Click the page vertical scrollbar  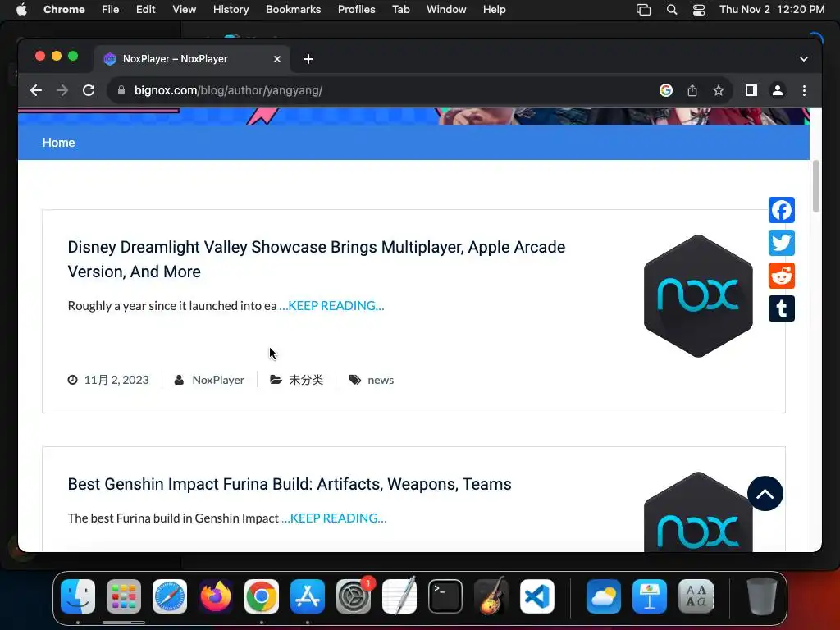coord(816,186)
